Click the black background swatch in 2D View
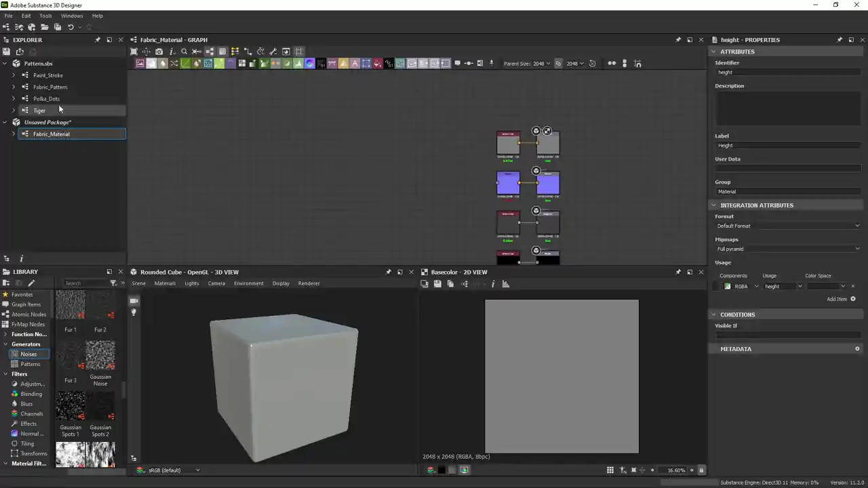 point(441,470)
